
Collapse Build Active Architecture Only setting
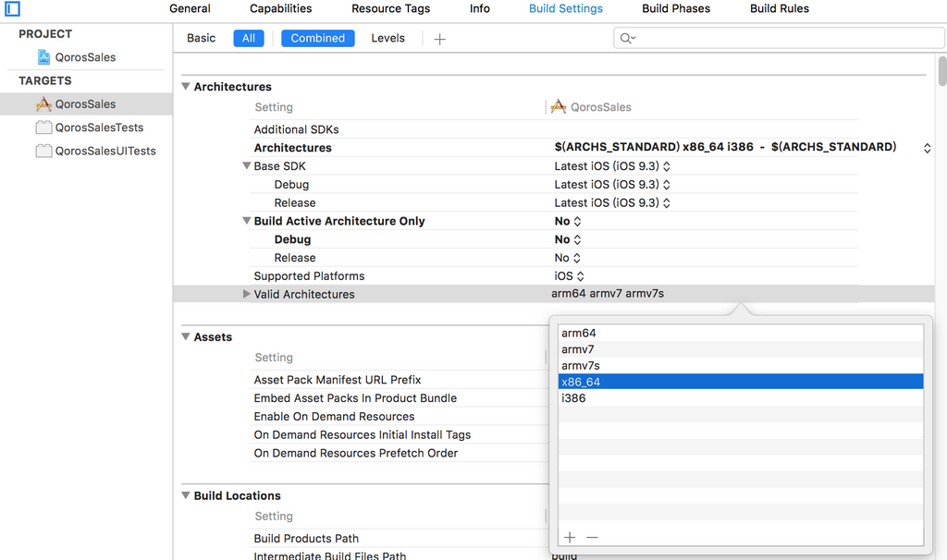click(246, 220)
